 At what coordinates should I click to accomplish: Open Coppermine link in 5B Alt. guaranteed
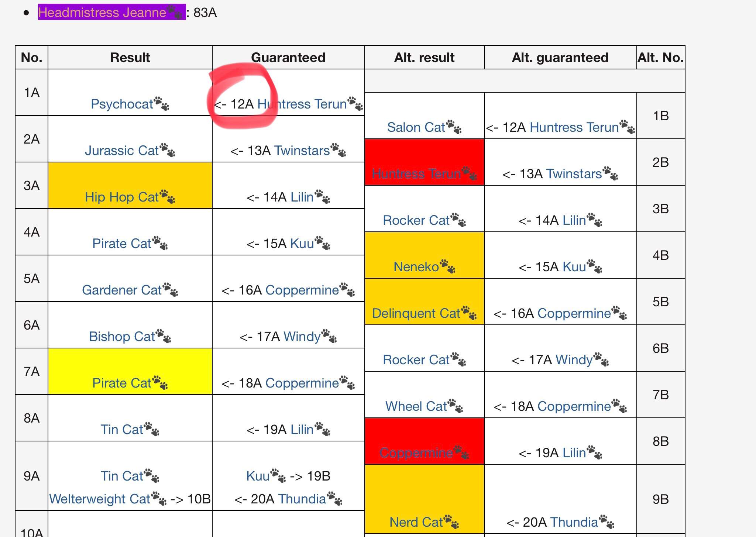click(x=574, y=313)
